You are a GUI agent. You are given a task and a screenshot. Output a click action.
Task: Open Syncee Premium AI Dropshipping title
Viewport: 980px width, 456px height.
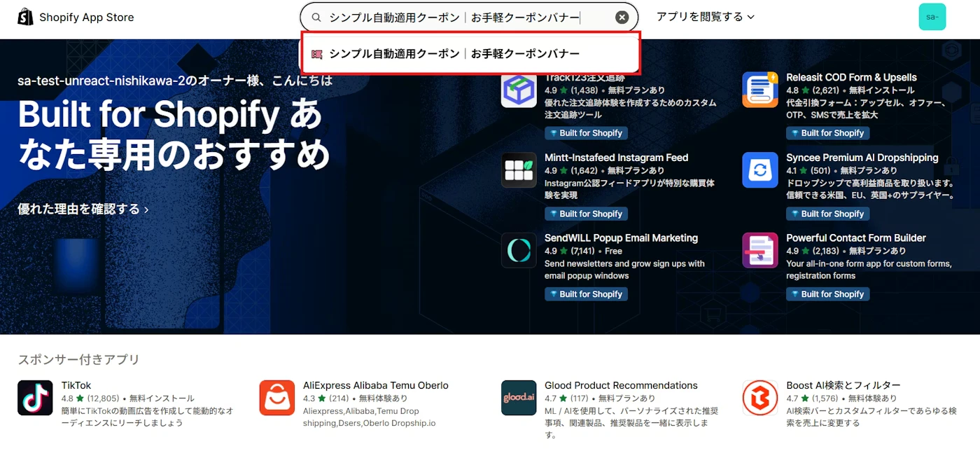pos(862,158)
